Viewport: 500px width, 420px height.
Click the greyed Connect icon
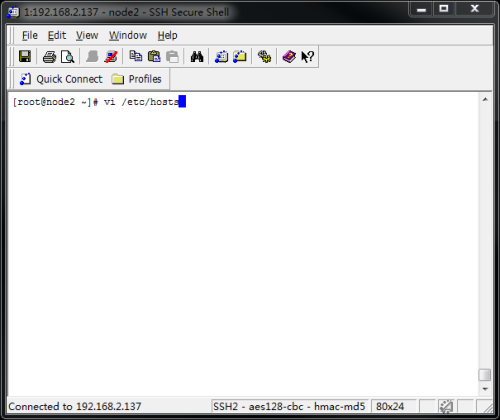pyautogui.click(x=92, y=56)
